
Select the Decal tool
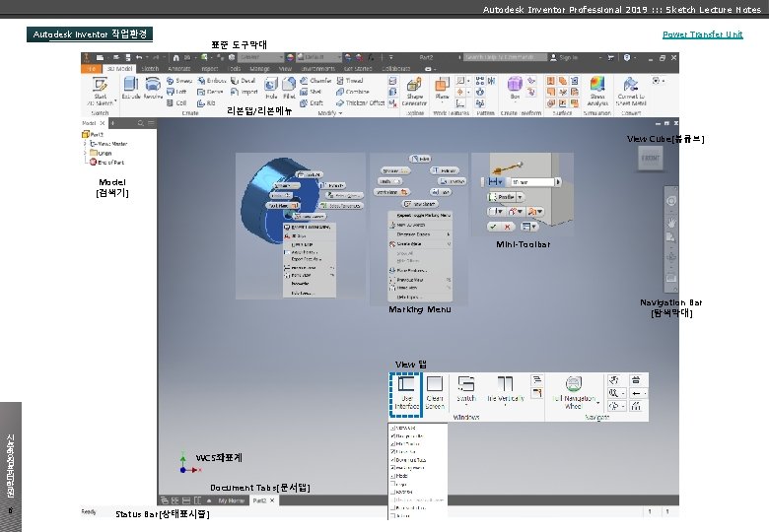click(244, 81)
